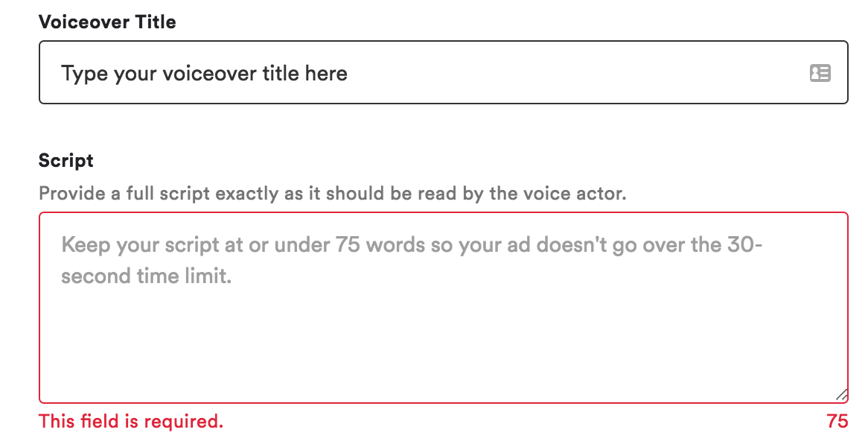
Task: Click the Voiceover Title label
Action: (107, 22)
